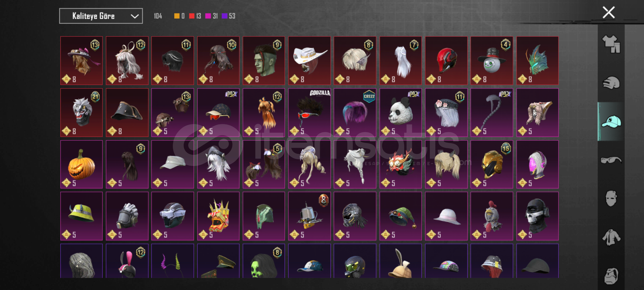Expand the Kaliteye Göre sort dropdown
644x290 pixels.
[x=101, y=16]
